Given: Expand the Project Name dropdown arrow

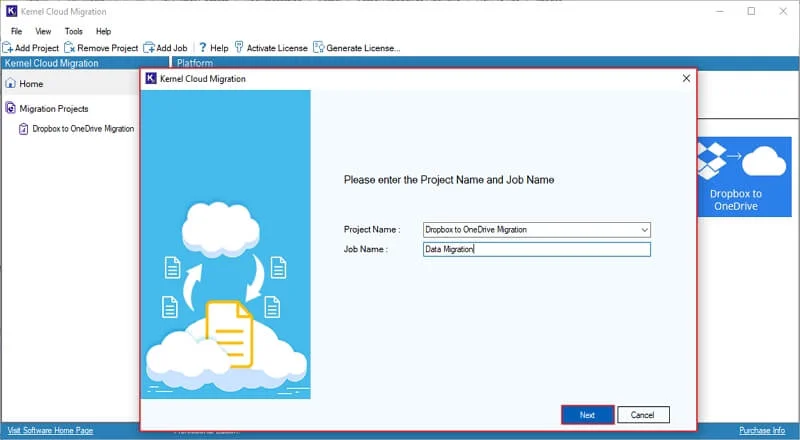Looking at the screenshot, I should (644, 230).
